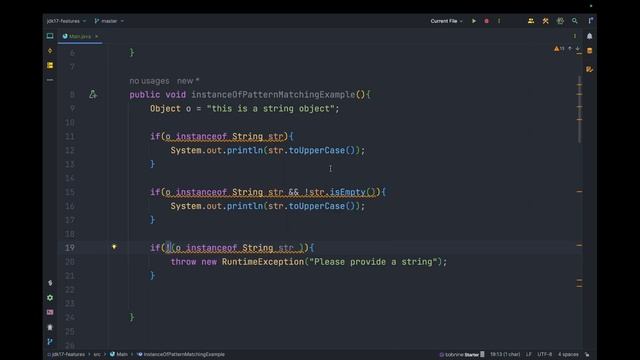Go to previous highlighted problem arrow

click(570, 49)
